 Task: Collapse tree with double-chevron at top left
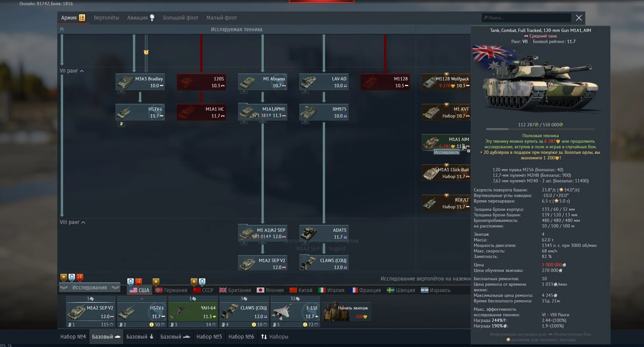coord(62,29)
